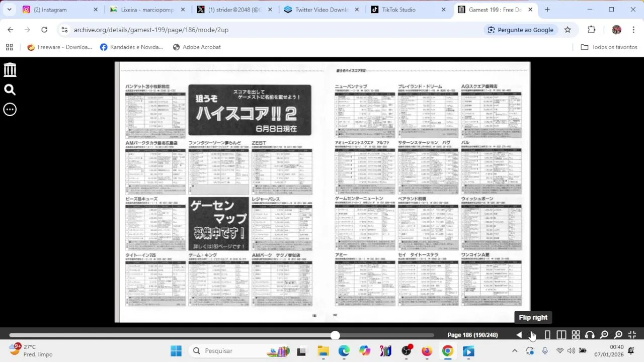
Task: Click the page navigation slider handle
Action: click(x=335, y=335)
